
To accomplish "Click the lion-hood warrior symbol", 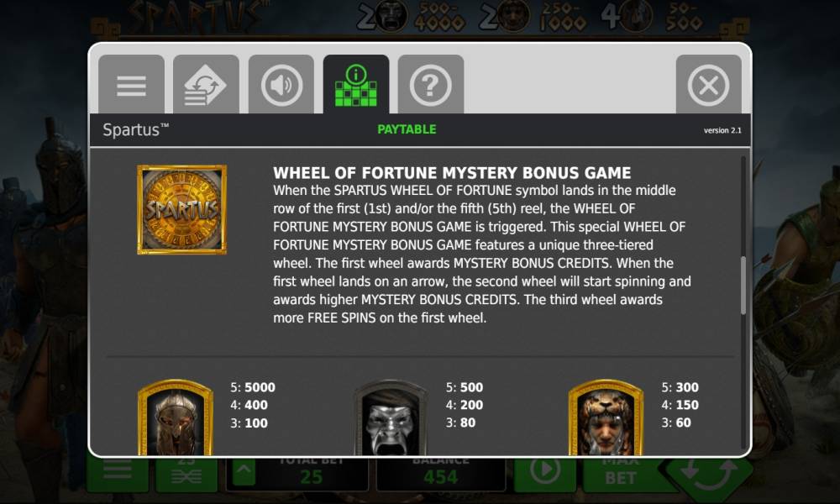I will point(606,417).
